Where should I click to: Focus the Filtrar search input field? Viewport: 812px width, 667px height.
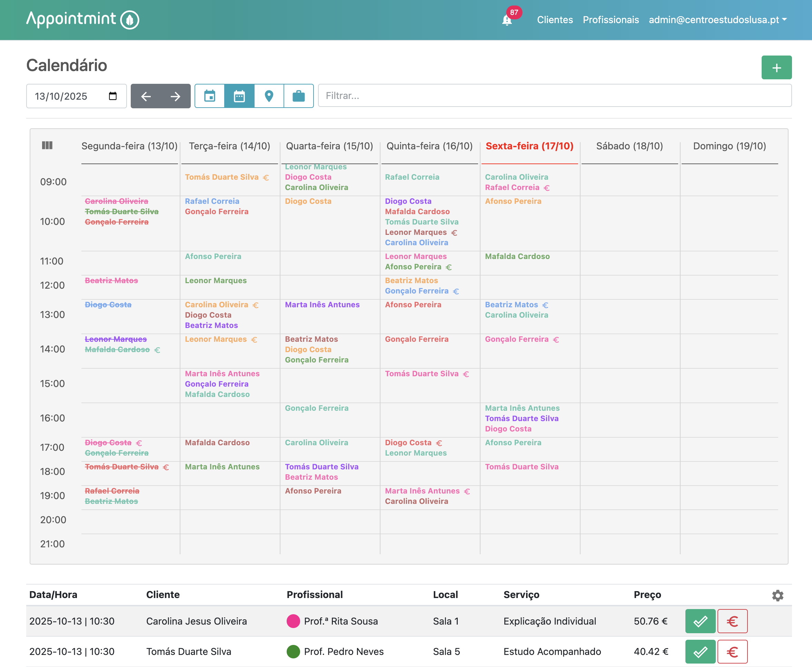(554, 96)
